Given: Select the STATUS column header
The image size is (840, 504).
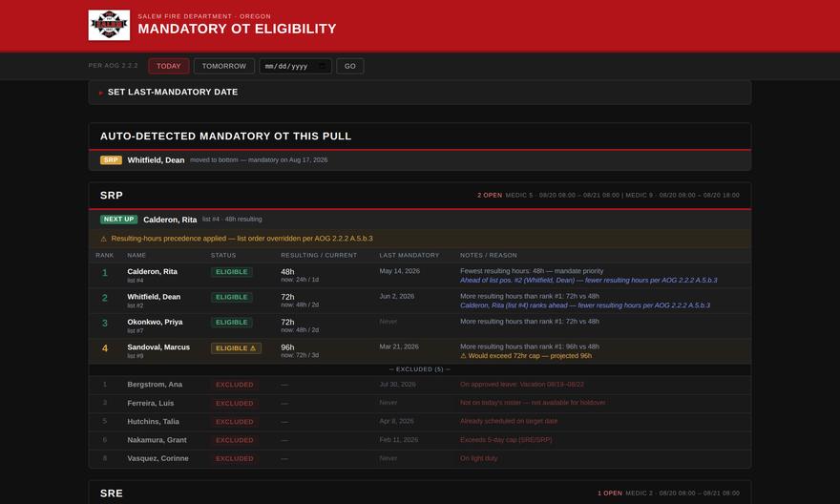Looking at the screenshot, I should tap(223, 256).
